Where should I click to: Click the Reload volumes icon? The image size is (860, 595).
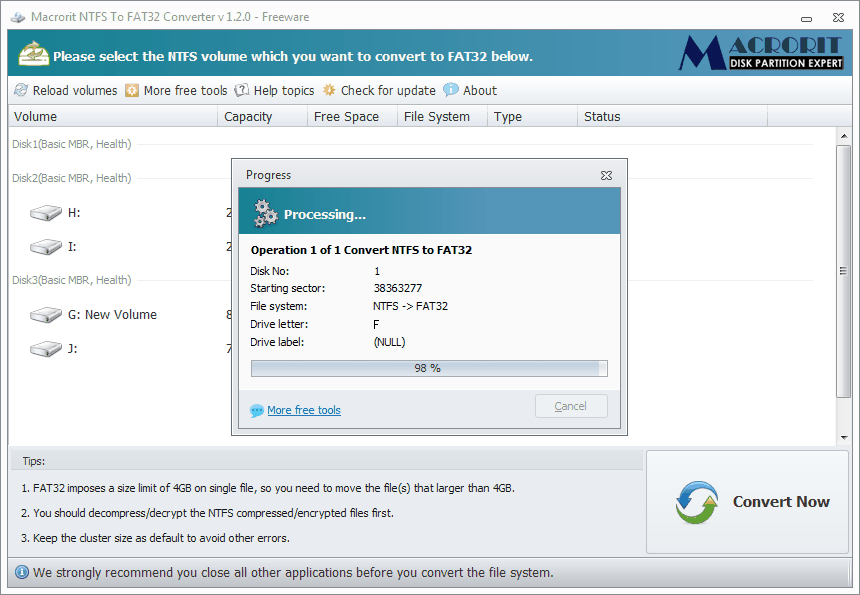(x=21, y=90)
